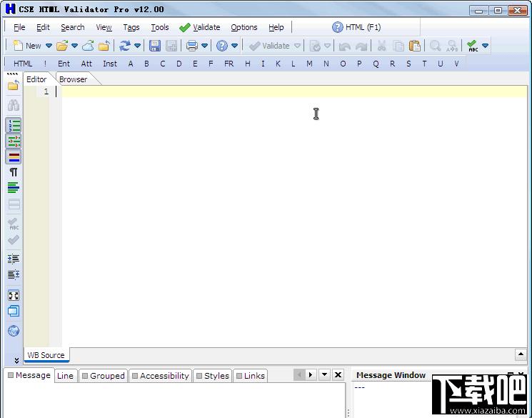
Task: Click in editor line 1 text area
Action: (293, 91)
